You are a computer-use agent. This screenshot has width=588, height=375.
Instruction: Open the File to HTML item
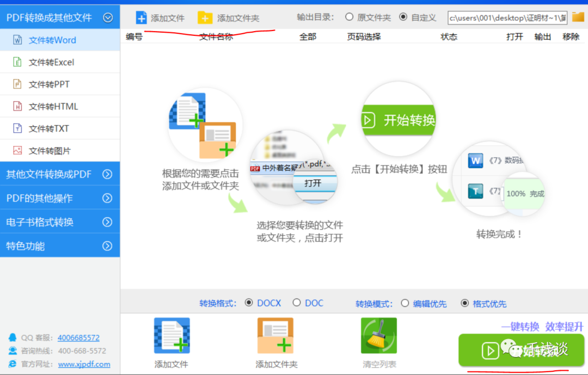click(x=53, y=107)
